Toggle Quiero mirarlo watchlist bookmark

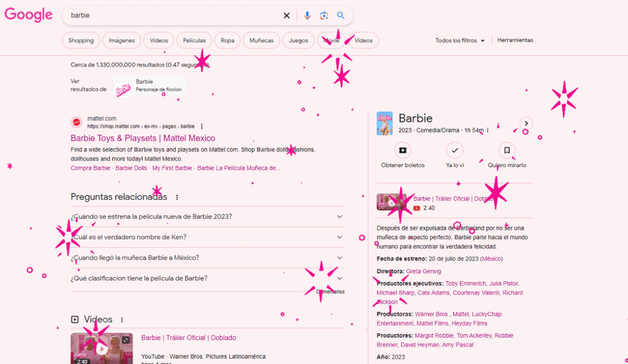(x=507, y=150)
